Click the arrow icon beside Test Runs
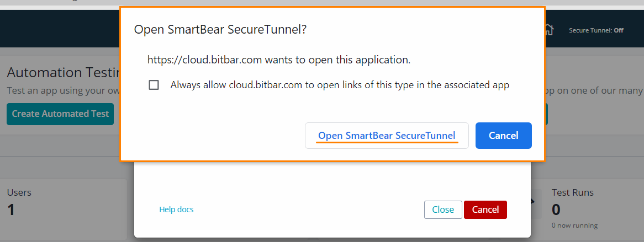 tap(533, 201)
